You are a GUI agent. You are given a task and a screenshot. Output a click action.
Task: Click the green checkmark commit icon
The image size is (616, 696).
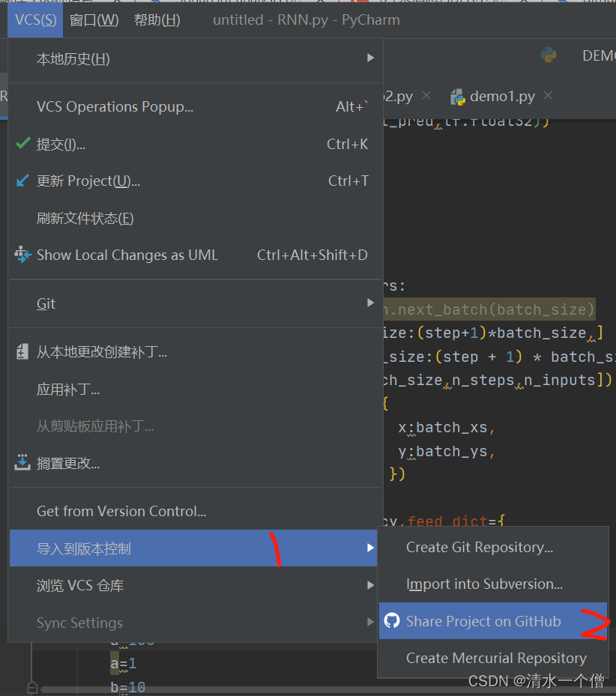tap(23, 143)
